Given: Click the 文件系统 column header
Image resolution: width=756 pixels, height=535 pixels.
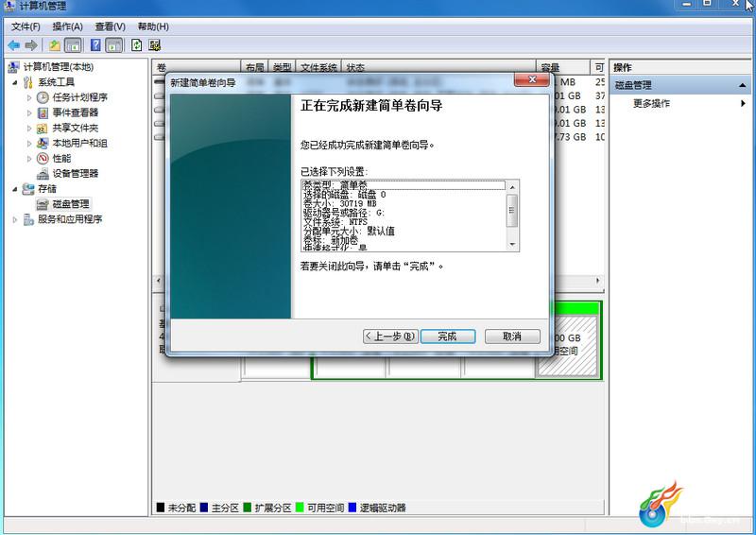Looking at the screenshot, I should point(318,67).
